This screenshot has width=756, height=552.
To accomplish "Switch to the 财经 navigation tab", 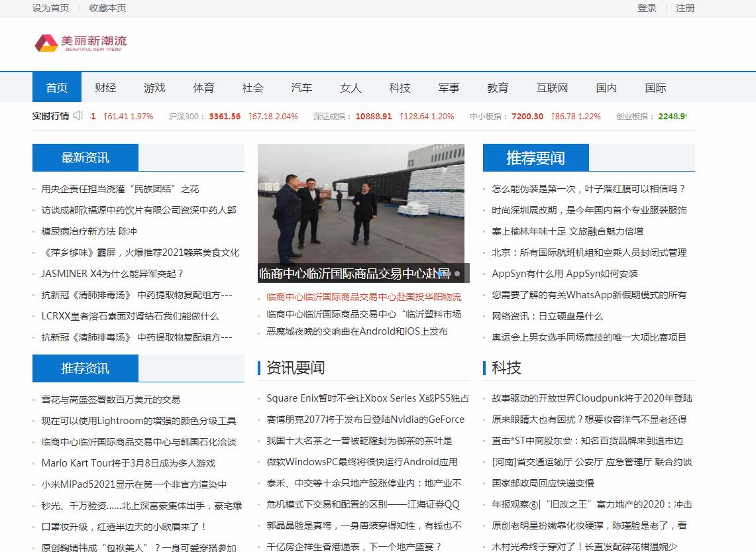I will (x=105, y=87).
